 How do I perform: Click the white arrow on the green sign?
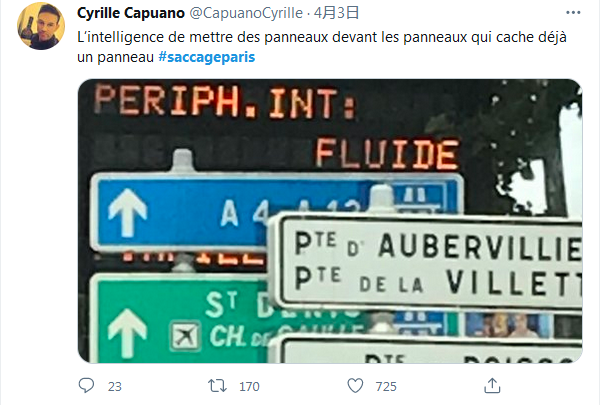(127, 331)
